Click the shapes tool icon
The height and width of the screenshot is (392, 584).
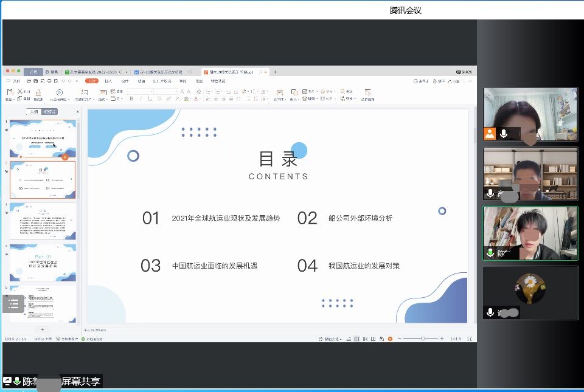pyautogui.click(x=294, y=93)
